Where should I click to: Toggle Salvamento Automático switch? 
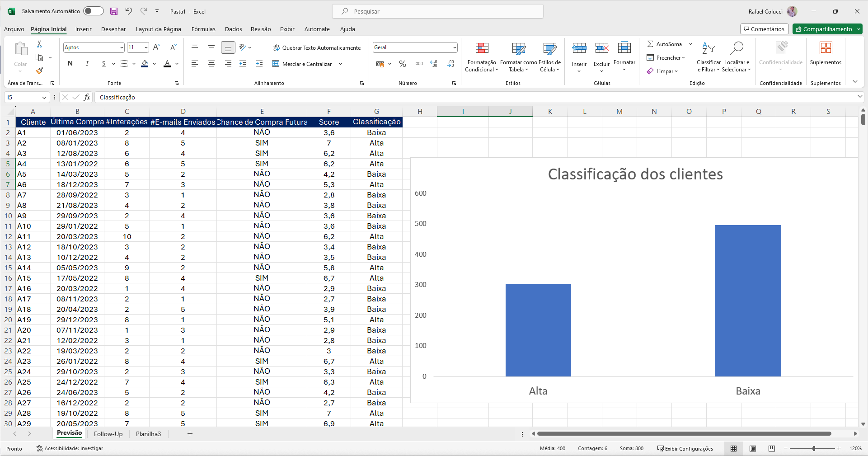[93, 11]
